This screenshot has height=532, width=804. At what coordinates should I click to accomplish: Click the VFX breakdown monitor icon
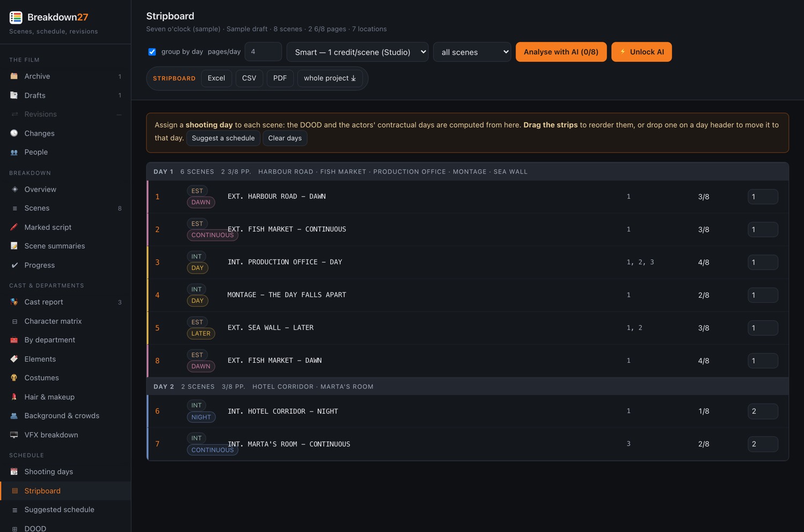(x=14, y=435)
